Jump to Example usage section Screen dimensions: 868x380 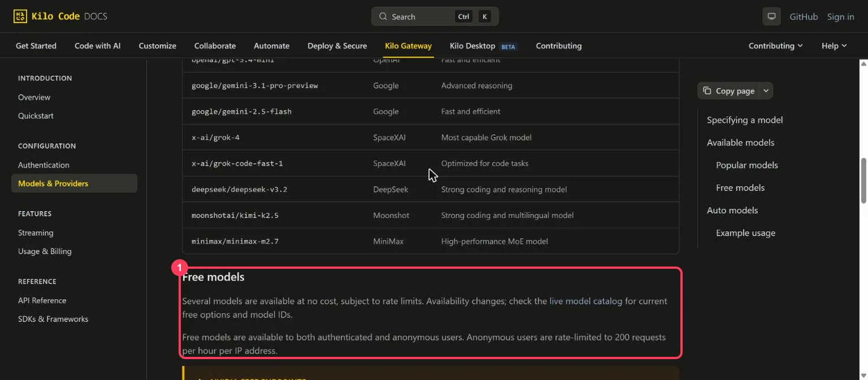tap(745, 233)
